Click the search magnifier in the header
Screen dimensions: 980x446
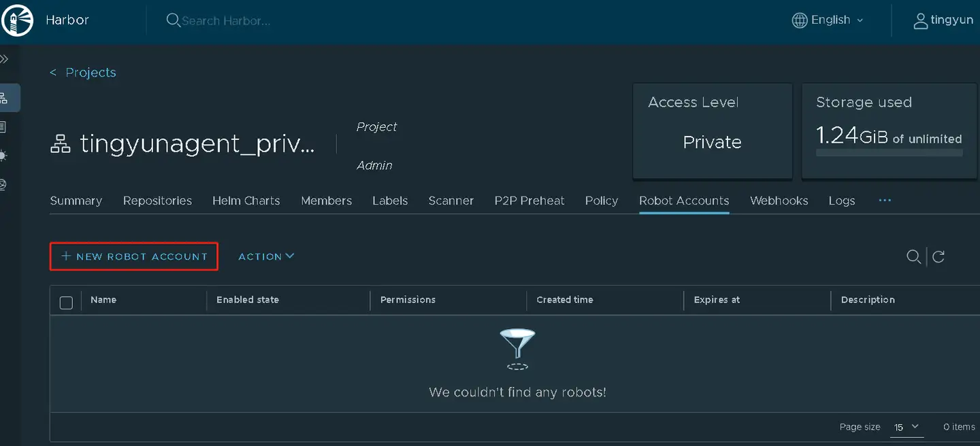tap(173, 20)
